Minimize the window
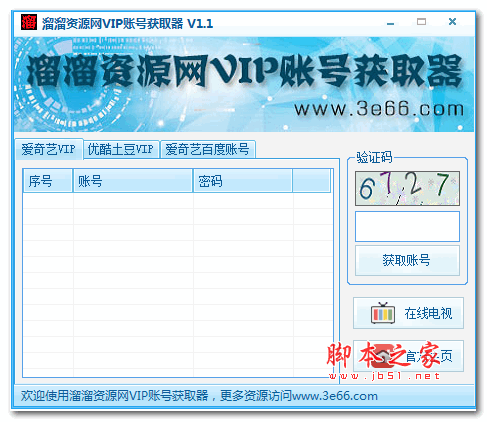 point(391,23)
